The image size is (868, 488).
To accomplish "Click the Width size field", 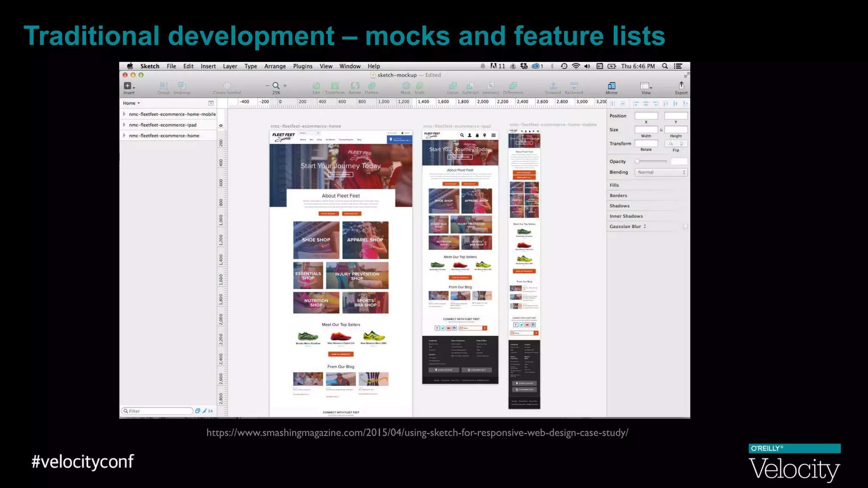I will coord(646,130).
